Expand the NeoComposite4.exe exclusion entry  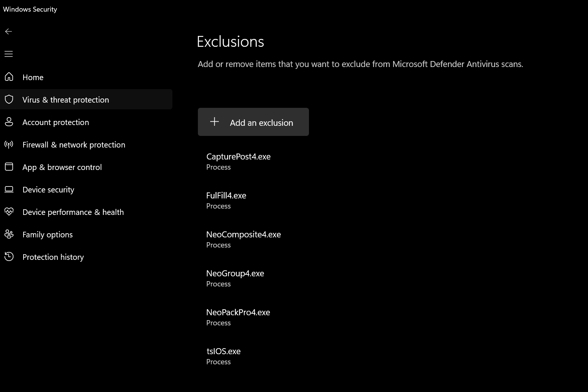coord(244,239)
